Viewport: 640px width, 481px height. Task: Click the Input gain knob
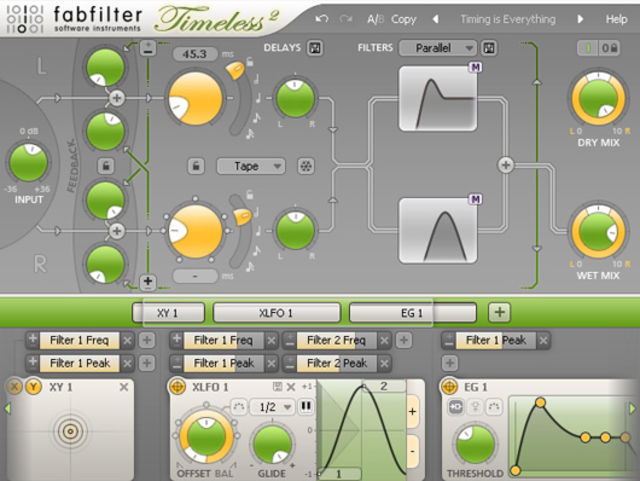click(29, 162)
